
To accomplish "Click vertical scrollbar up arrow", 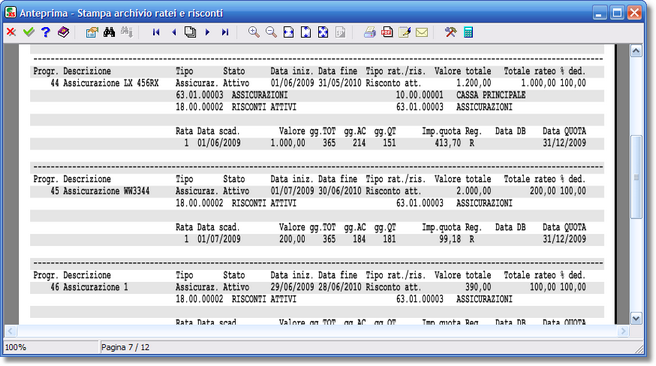I will (636, 51).
